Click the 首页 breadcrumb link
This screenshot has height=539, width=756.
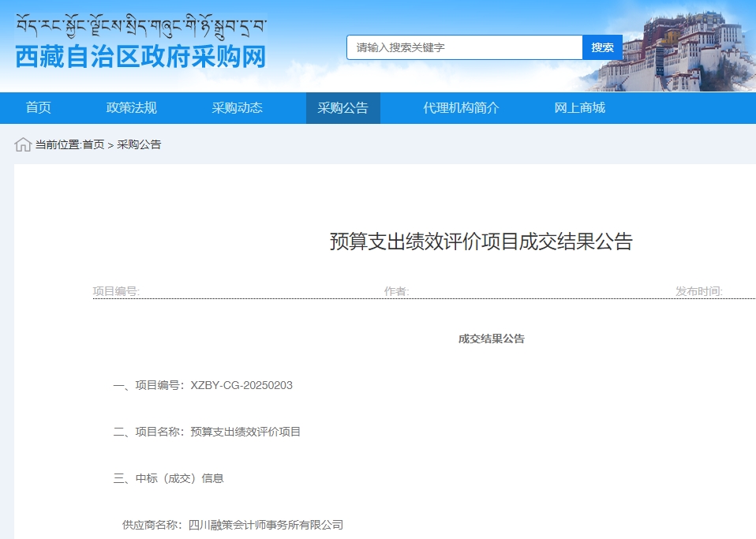(93, 144)
